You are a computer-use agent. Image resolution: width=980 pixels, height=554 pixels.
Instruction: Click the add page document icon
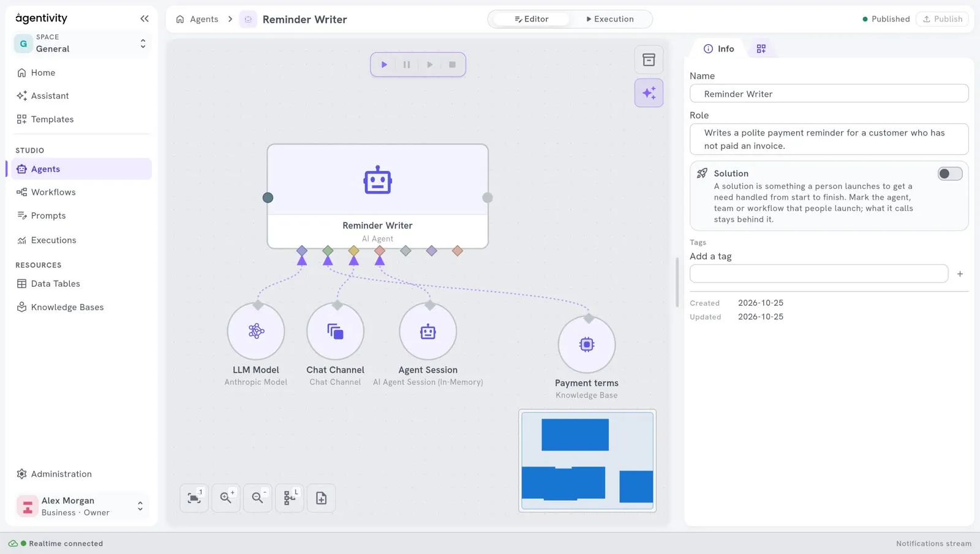pos(322,498)
